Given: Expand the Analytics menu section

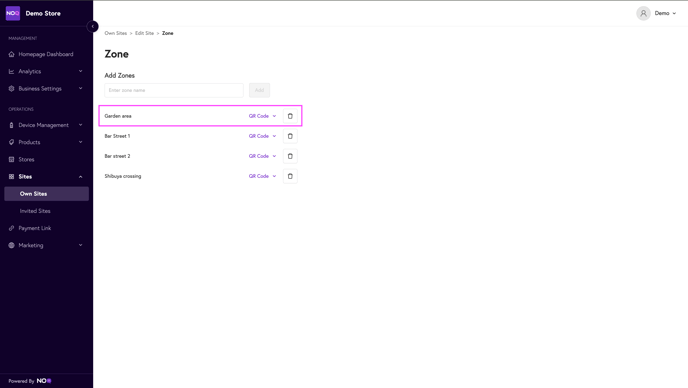Looking at the screenshot, I should pos(46,72).
